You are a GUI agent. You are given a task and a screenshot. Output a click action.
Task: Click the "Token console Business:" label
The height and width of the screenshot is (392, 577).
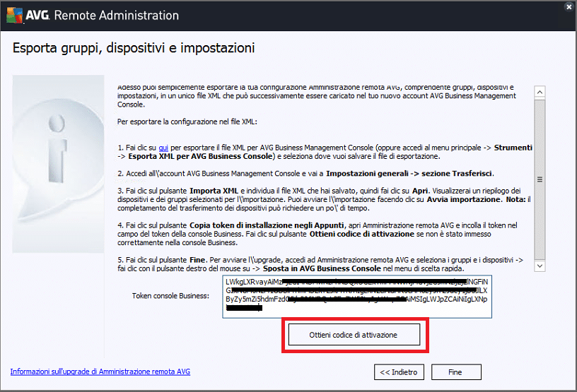(170, 296)
